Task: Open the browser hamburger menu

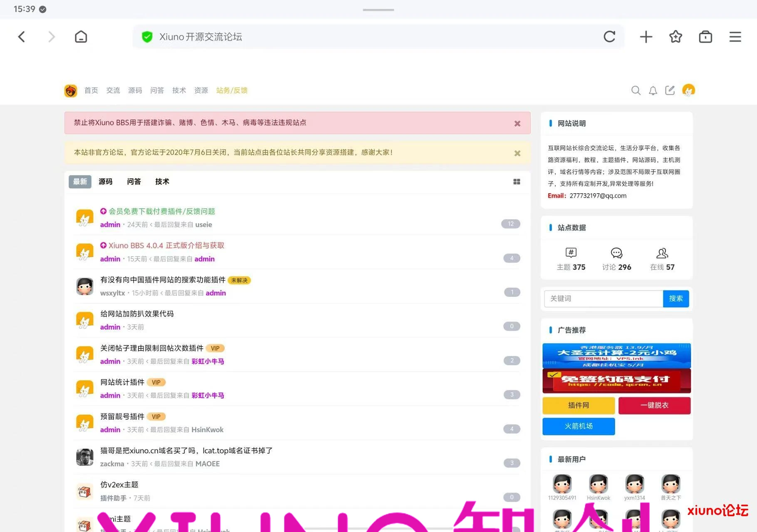Action: (x=735, y=37)
